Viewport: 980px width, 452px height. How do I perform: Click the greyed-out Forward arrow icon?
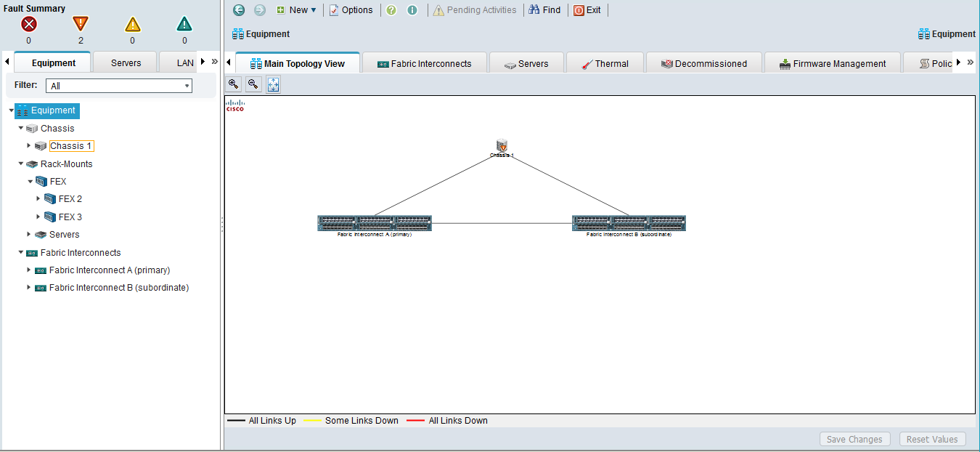coord(259,10)
